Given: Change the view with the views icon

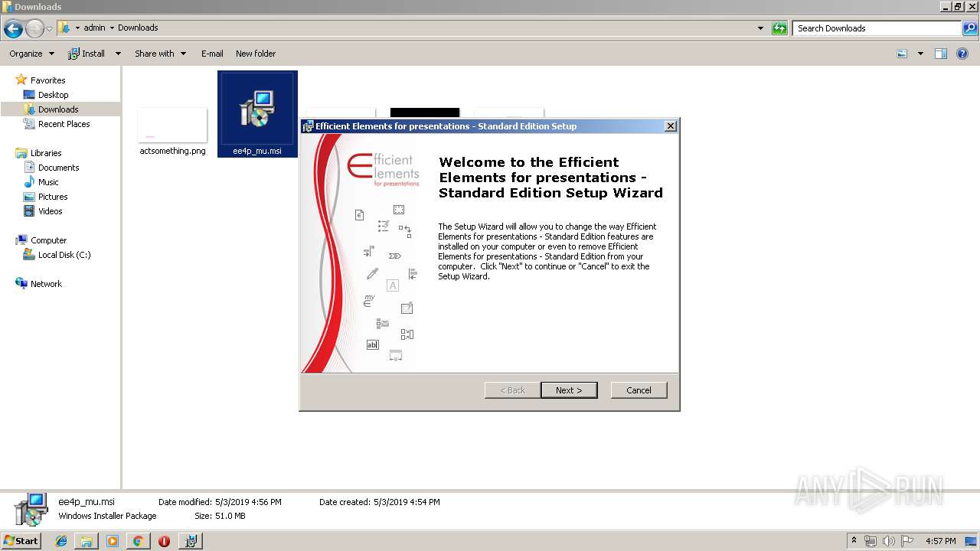Looking at the screenshot, I should [902, 54].
